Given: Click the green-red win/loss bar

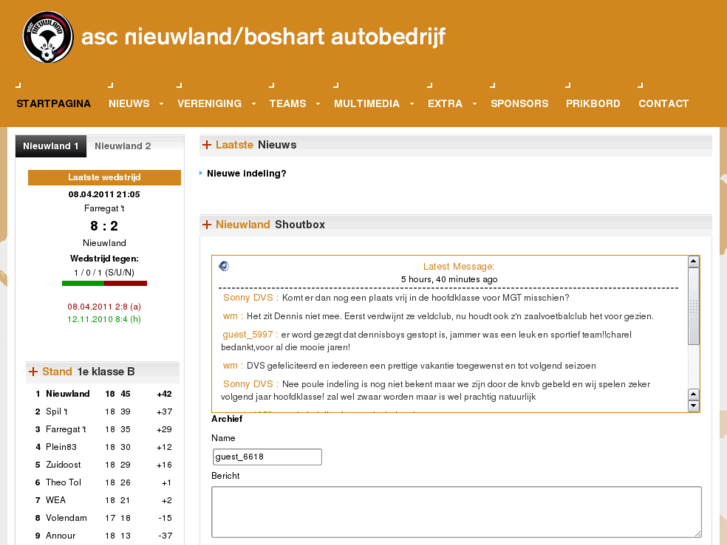Looking at the screenshot, I should coord(104,283).
